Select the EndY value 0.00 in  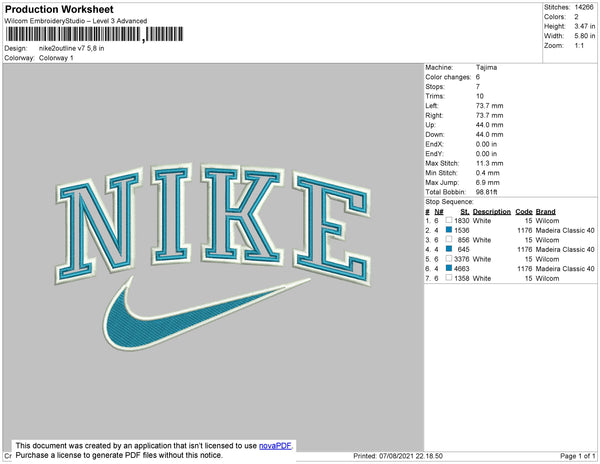486,154
